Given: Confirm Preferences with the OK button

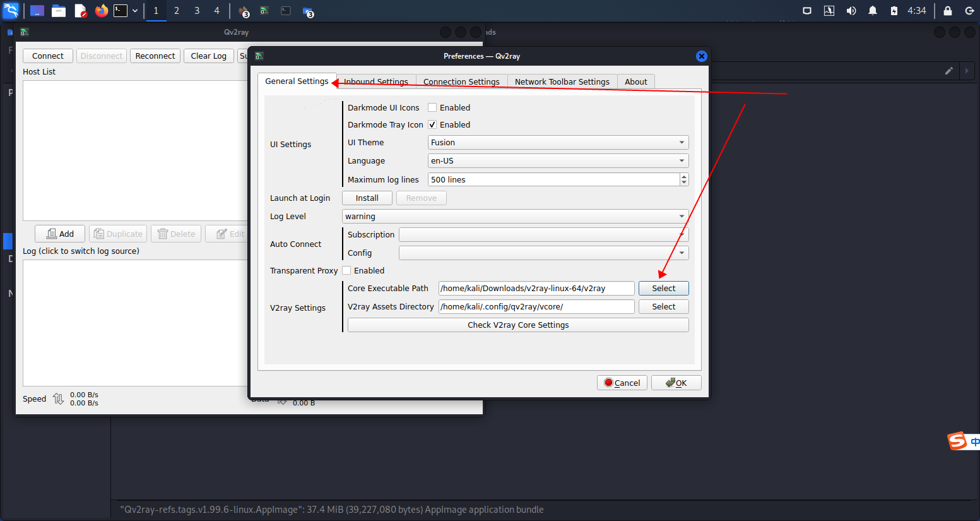Looking at the screenshot, I should [676, 383].
